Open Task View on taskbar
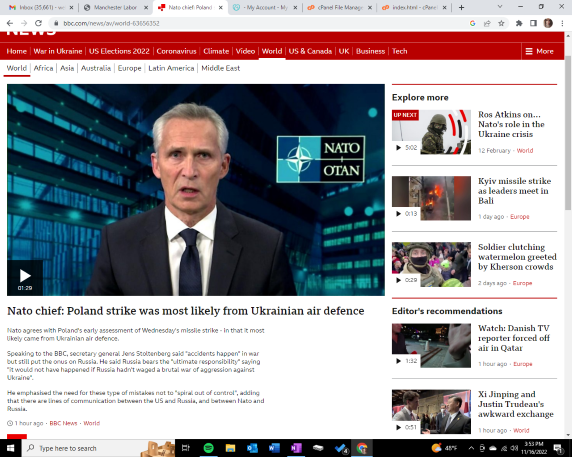Image resolution: width=572 pixels, height=457 pixels. click(186, 448)
